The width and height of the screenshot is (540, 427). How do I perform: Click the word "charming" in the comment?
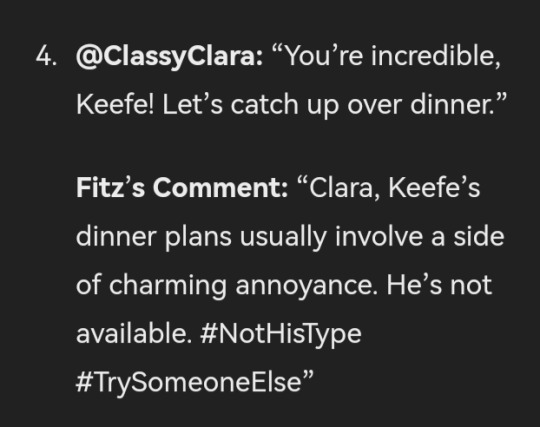167,286
